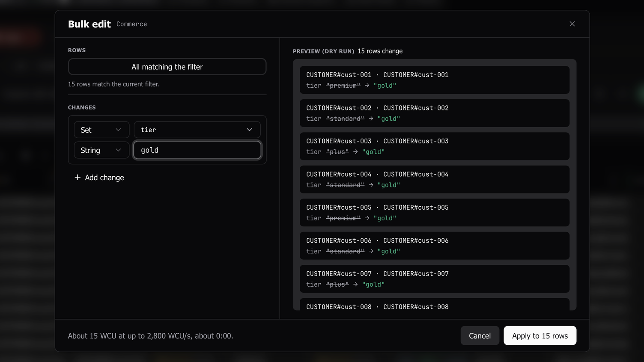Open the String type dropdown

click(101, 150)
